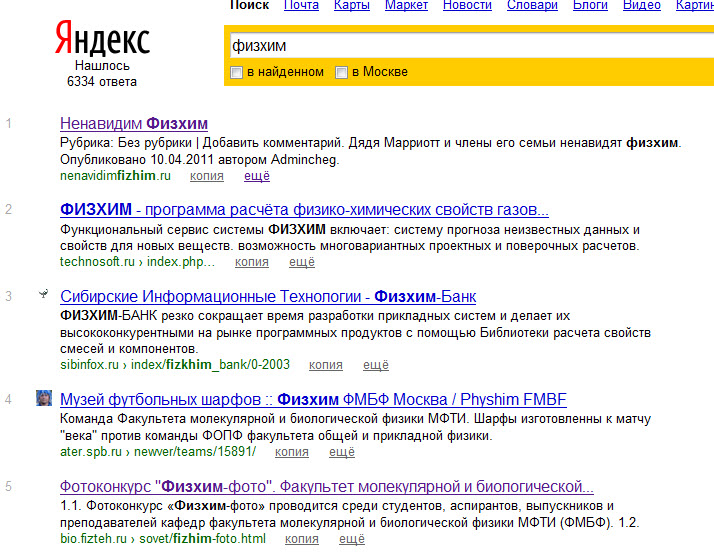Open Фотоконкурс "Физхим-фото" result title

pyautogui.click(x=326, y=487)
